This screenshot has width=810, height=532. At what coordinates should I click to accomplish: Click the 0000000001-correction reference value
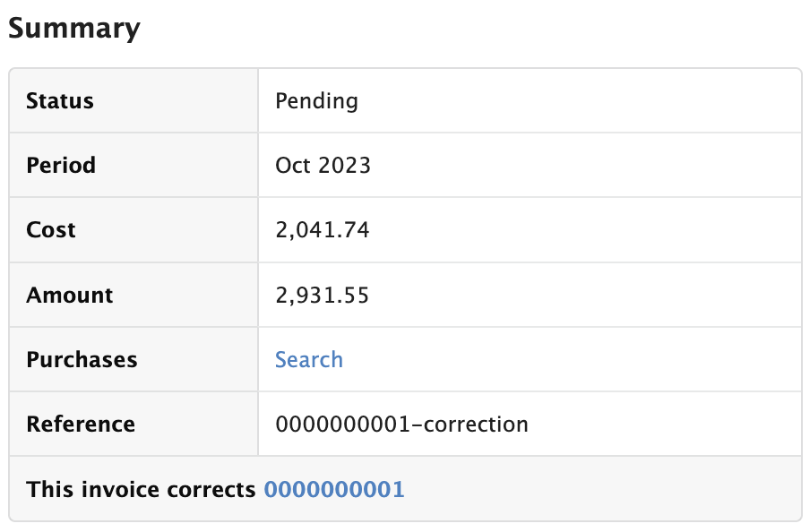[402, 424]
